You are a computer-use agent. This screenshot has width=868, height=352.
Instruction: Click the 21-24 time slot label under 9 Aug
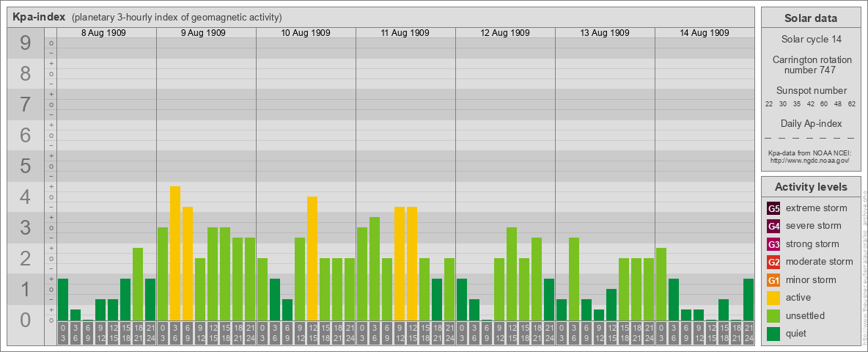point(250,333)
